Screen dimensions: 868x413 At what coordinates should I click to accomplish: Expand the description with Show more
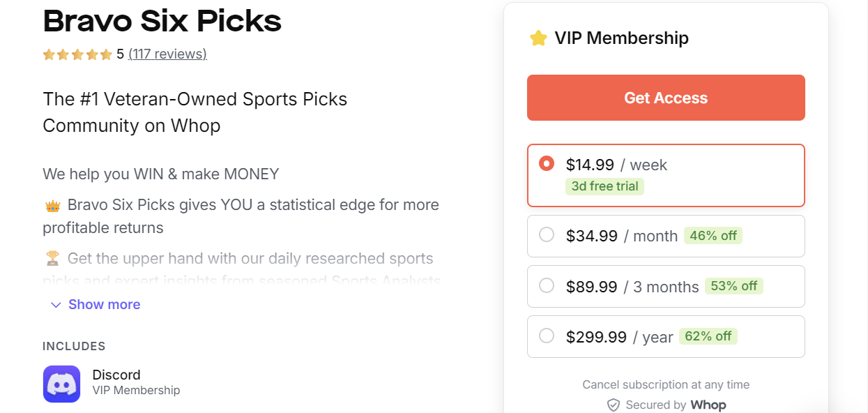click(104, 305)
